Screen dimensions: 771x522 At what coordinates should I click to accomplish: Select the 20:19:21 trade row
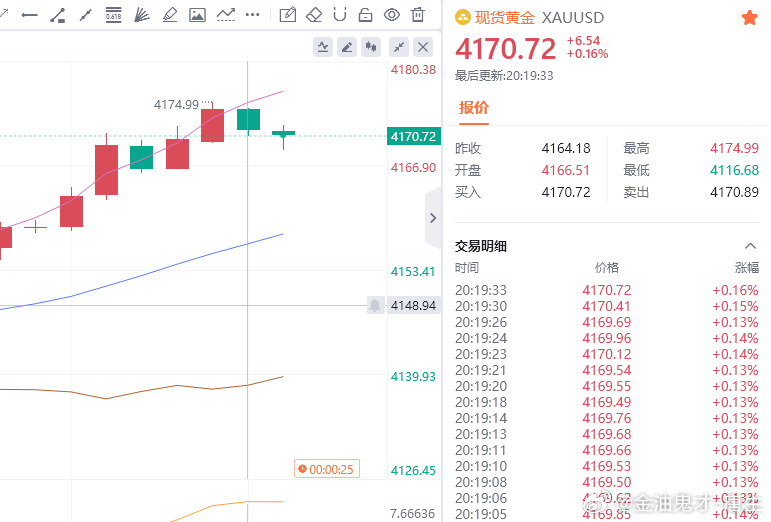click(x=607, y=370)
